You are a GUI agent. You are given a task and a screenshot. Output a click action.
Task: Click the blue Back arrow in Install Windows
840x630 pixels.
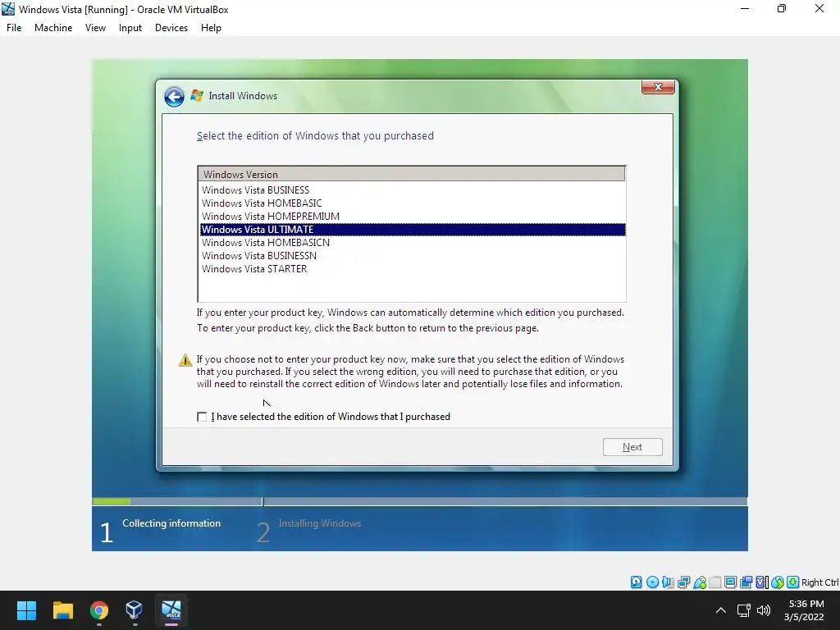pyautogui.click(x=174, y=97)
